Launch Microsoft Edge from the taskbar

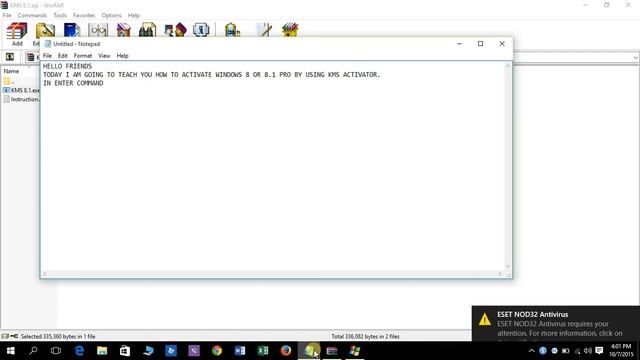pos(79,351)
